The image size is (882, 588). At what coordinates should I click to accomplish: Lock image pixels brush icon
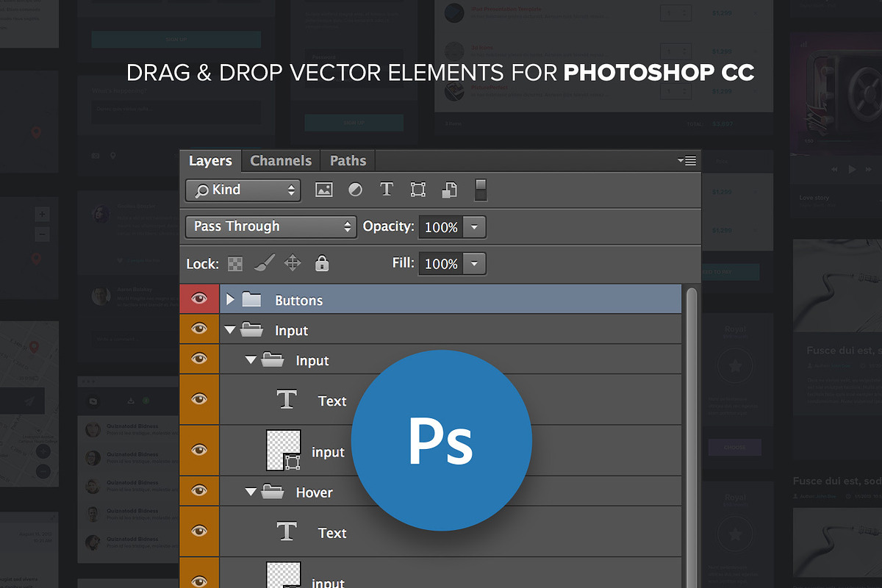point(264,263)
